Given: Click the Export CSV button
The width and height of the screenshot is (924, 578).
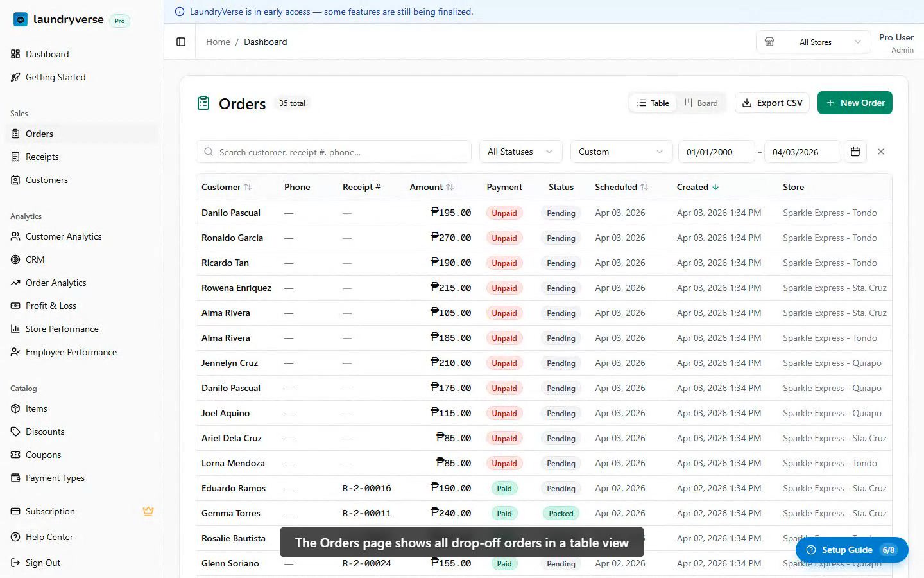Looking at the screenshot, I should click(x=772, y=103).
